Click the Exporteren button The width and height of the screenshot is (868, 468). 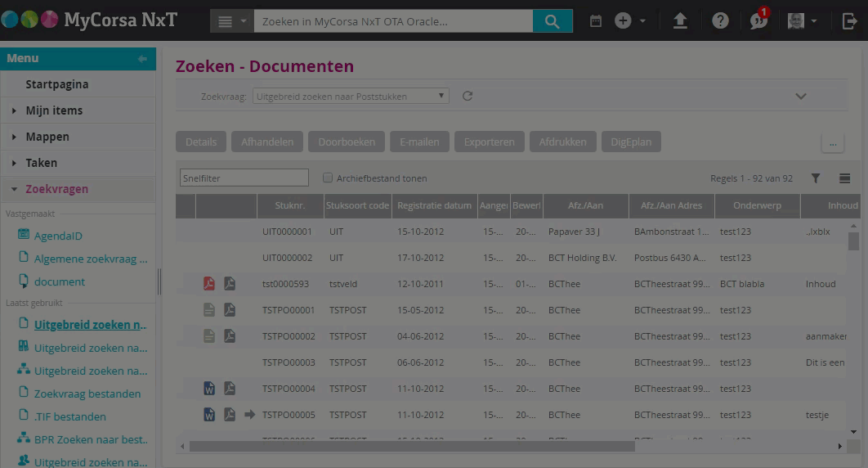coord(490,142)
